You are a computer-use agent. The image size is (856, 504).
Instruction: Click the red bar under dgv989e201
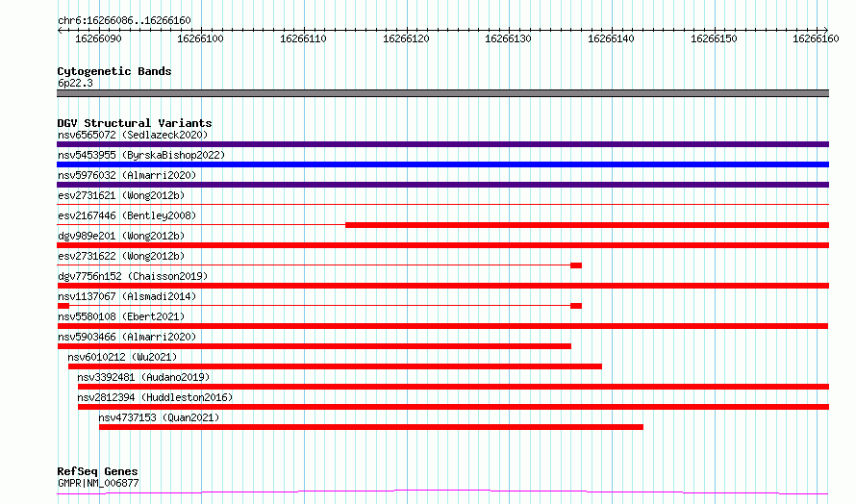tap(442, 245)
